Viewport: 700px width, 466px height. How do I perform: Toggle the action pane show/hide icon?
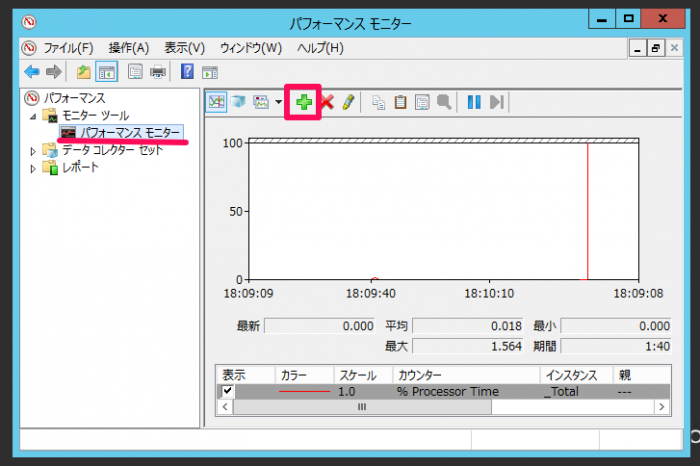210,72
